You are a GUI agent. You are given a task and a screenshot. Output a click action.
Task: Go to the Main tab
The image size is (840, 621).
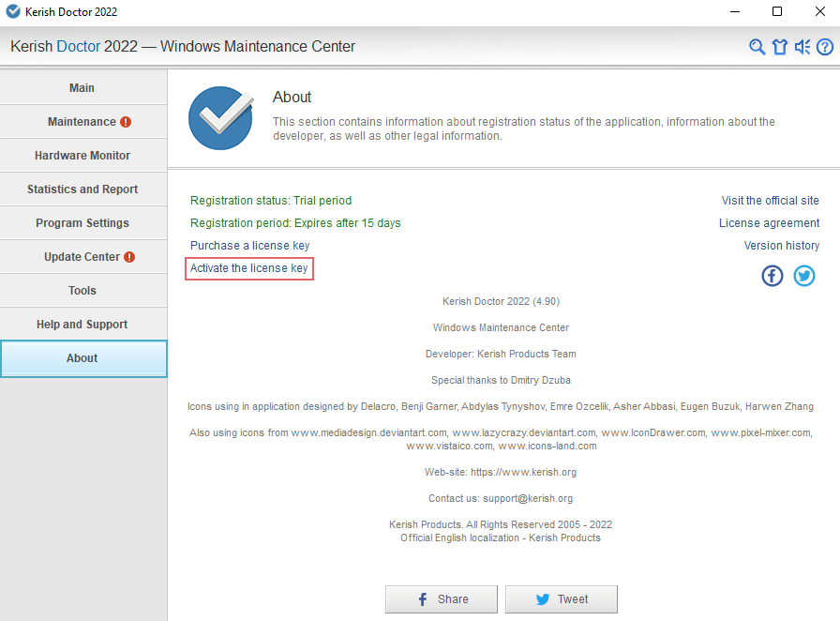(83, 87)
